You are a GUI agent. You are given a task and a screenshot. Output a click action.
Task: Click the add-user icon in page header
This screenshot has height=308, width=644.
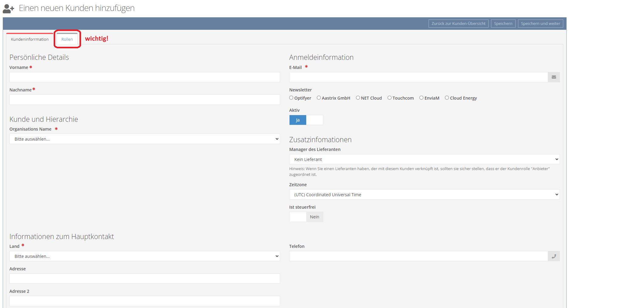[8, 9]
